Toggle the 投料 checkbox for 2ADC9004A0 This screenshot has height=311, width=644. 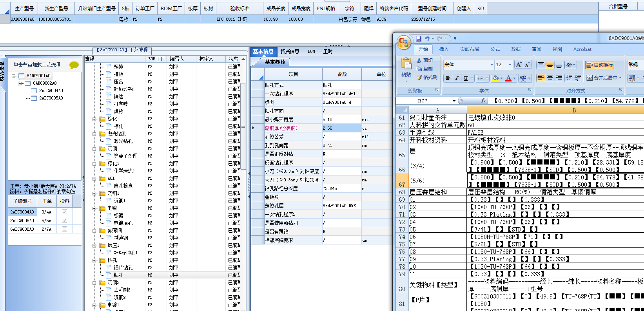pyautogui.click(x=64, y=212)
